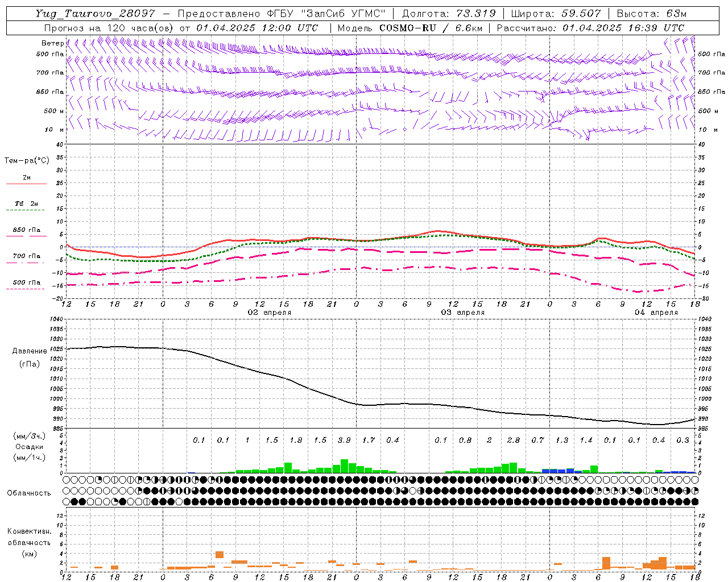
Task: Click the 1.3 precipitation value
Action: (562, 440)
